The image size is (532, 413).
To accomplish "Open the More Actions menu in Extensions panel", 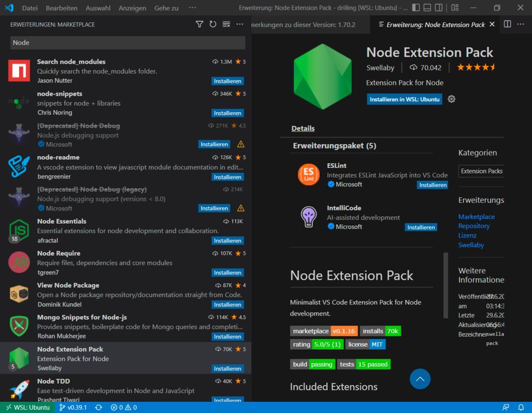I will click(x=239, y=24).
